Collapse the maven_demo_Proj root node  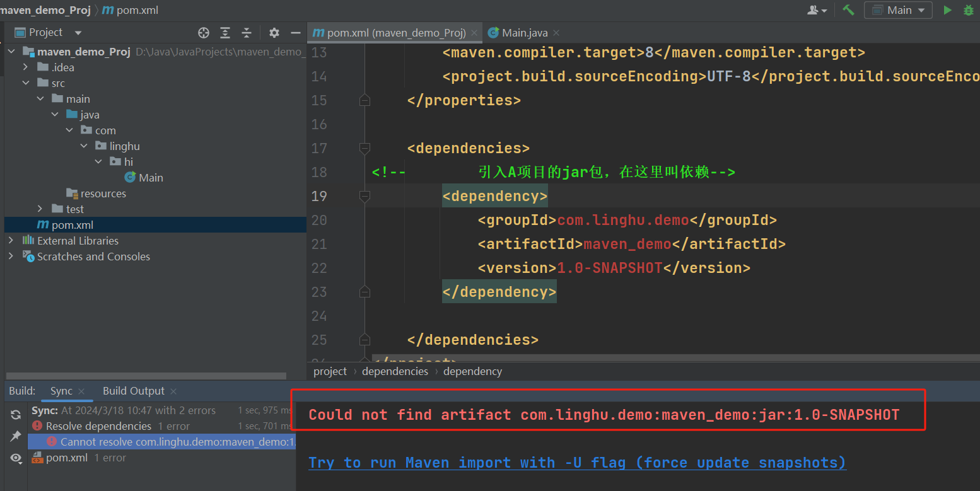coord(11,52)
